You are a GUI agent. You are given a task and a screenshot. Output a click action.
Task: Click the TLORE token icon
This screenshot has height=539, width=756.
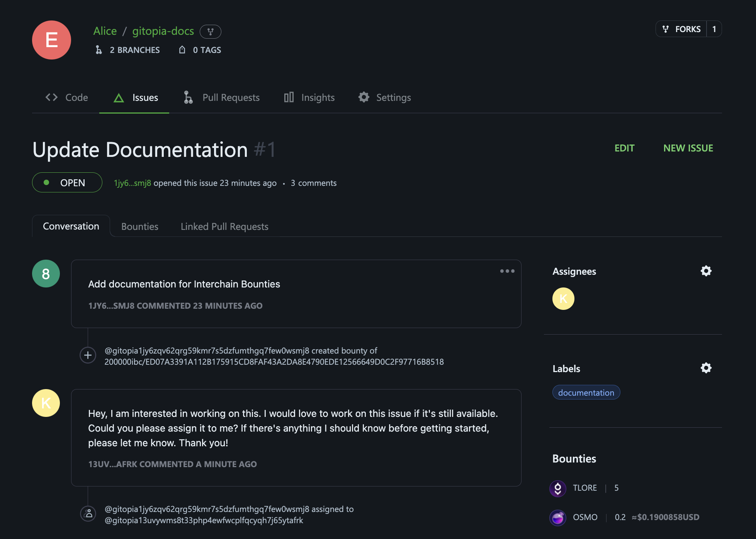coord(558,488)
